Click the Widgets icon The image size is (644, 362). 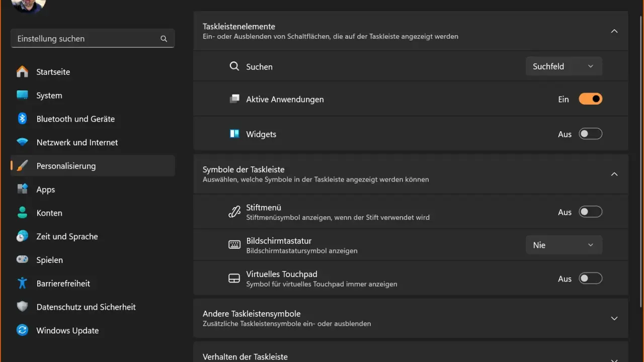[234, 134]
